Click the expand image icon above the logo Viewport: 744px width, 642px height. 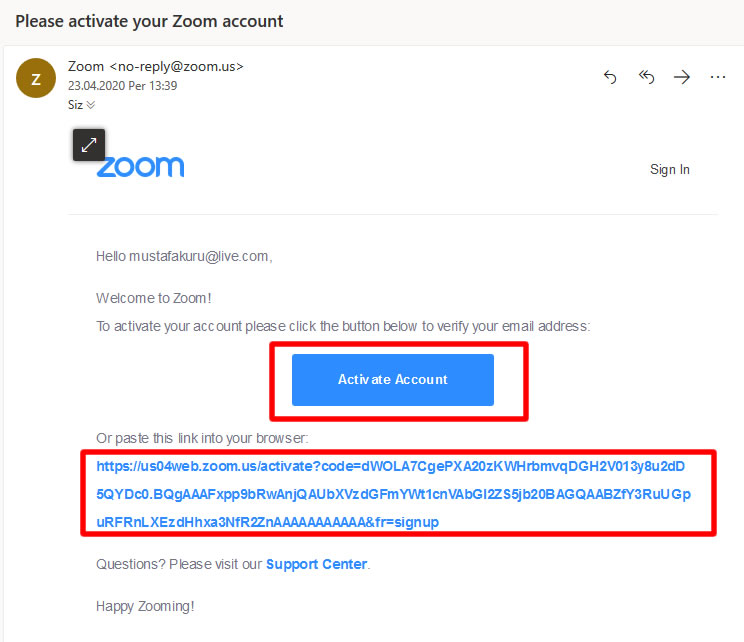89,145
